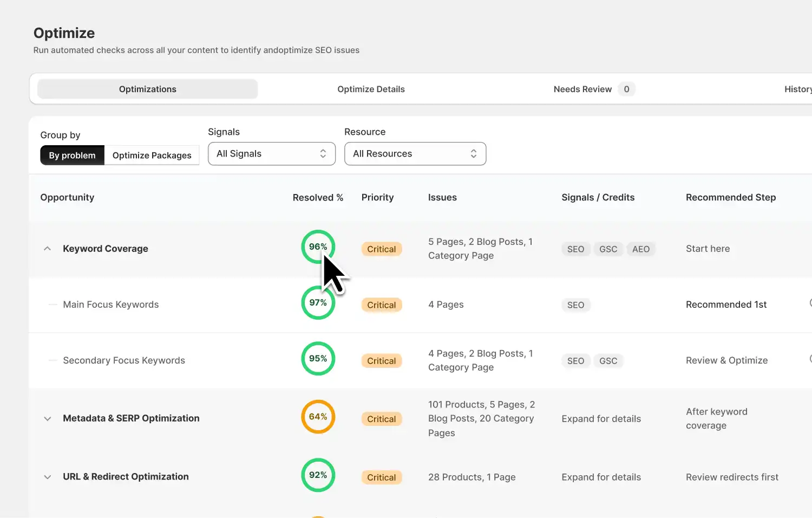Screen dimensions: 812x518
Task: Click the Critical badge for Secondary Focus Keywords
Action: pyautogui.click(x=382, y=361)
